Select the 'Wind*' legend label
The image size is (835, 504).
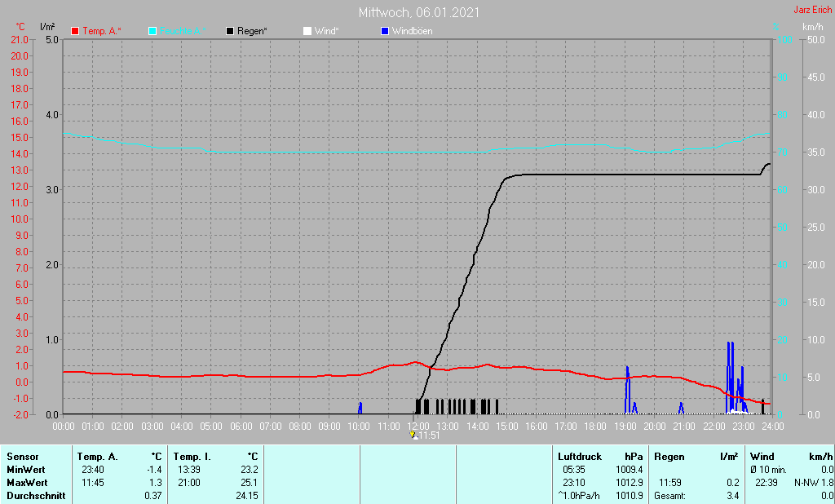(x=326, y=31)
